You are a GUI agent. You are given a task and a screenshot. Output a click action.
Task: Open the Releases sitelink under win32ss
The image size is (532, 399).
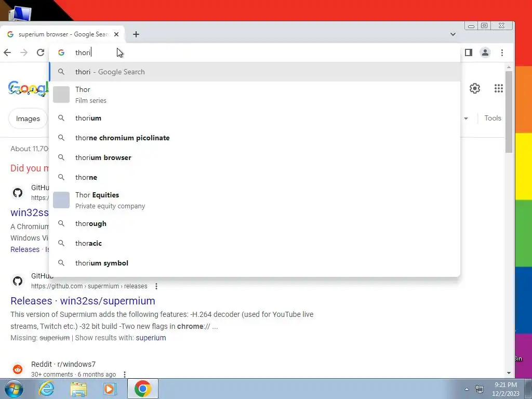pyautogui.click(x=25, y=249)
